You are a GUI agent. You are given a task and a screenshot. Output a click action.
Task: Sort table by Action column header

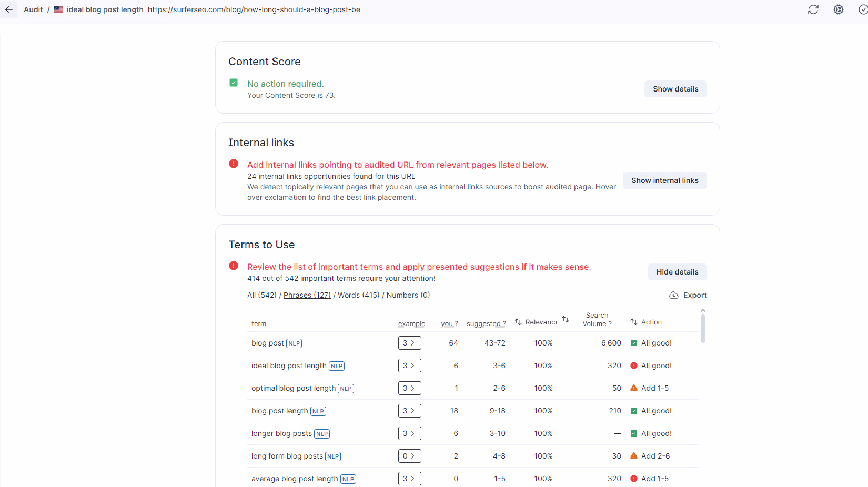point(651,322)
